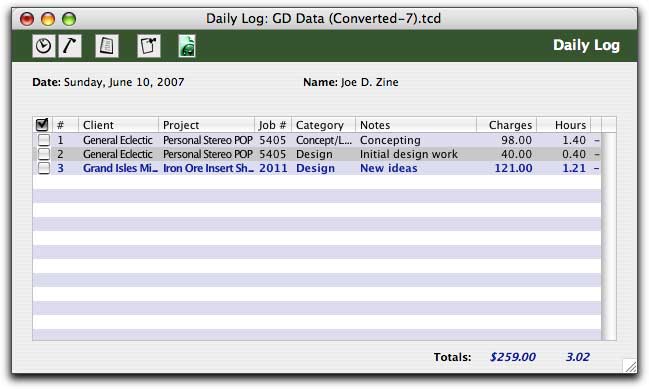The image size is (649, 389).
Task: Sort by the Charges column header
Action: pos(507,125)
